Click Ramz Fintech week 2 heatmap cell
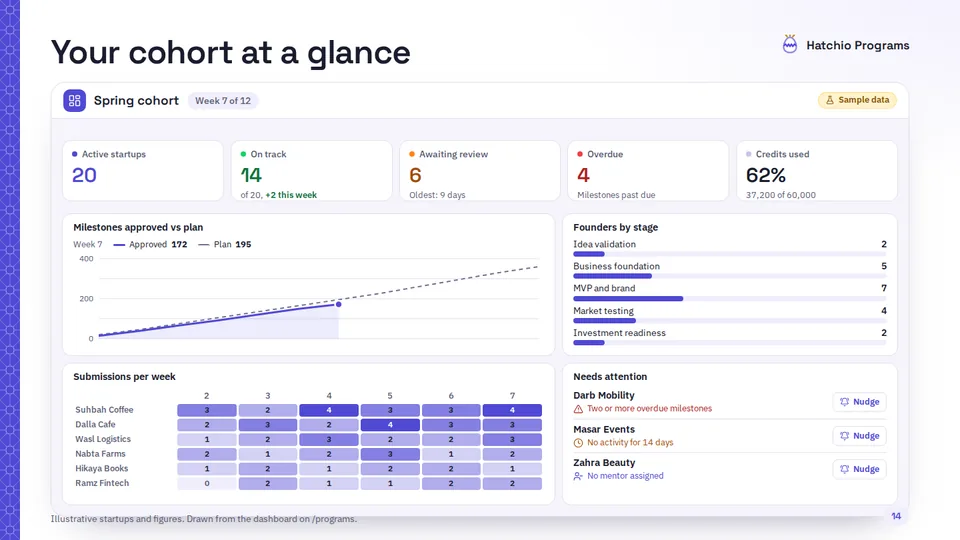Screen dimensions: 960x540 click(207, 483)
